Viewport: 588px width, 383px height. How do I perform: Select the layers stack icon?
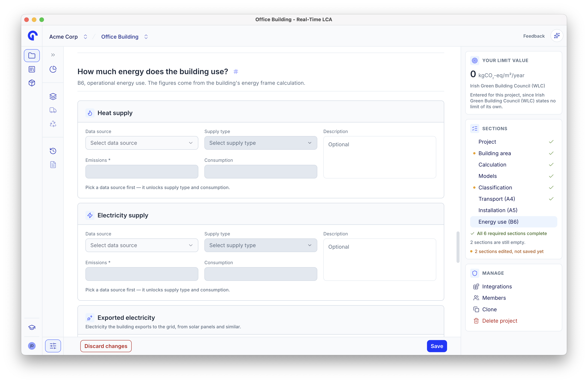click(53, 96)
